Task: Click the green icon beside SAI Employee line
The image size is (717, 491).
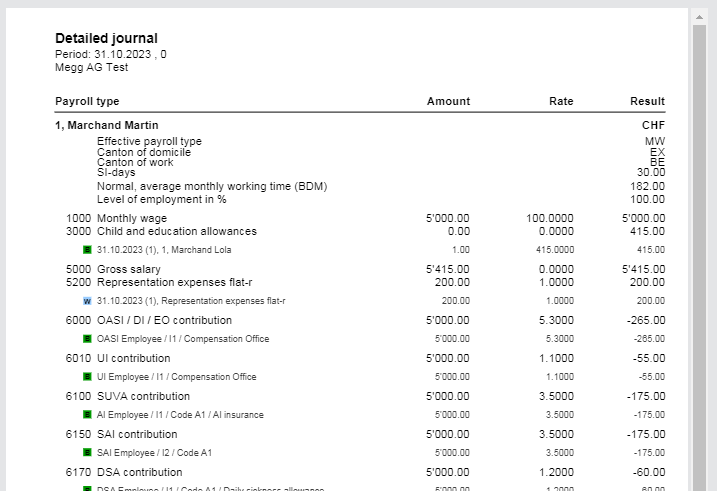Action: [x=87, y=453]
